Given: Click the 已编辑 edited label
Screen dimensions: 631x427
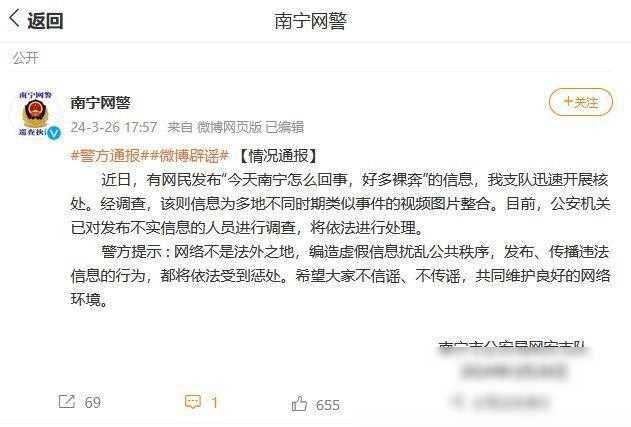Looking at the screenshot, I should [285, 127].
